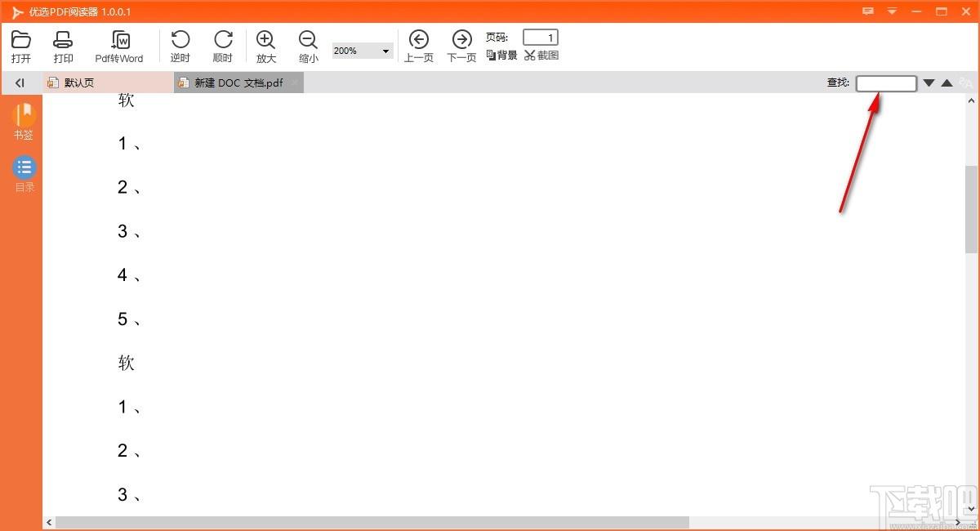
Task: Zoom out with the 缩小 icon
Action: click(309, 47)
